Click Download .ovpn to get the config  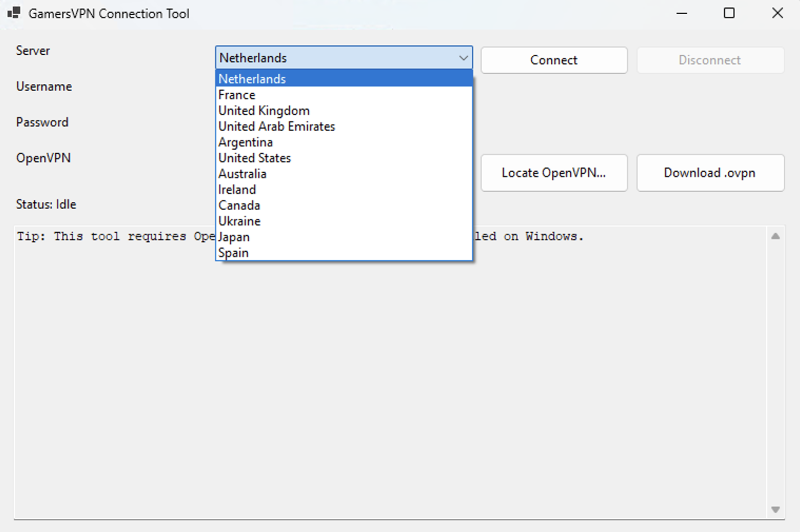coord(710,173)
